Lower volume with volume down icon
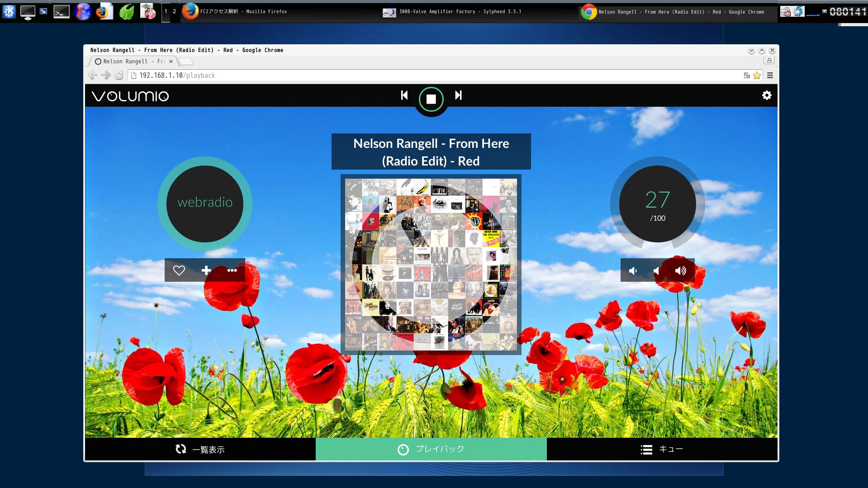Screen dimensions: 868x488 click(x=633, y=271)
